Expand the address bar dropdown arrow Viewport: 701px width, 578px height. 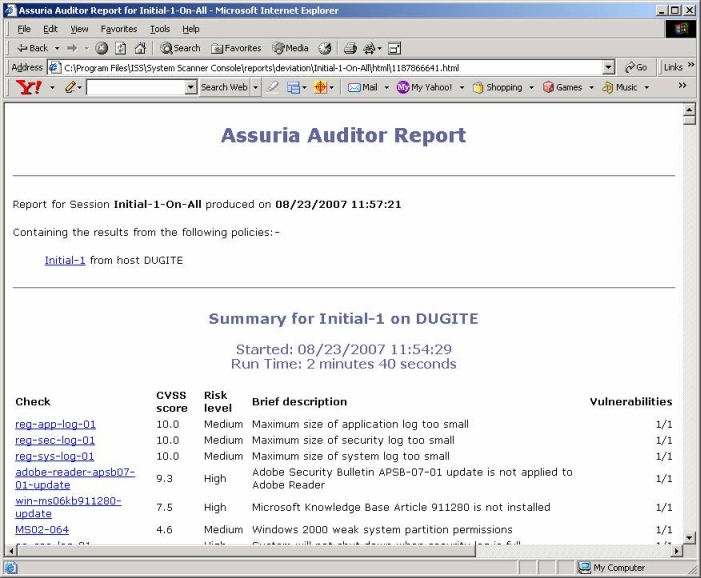click(x=609, y=67)
